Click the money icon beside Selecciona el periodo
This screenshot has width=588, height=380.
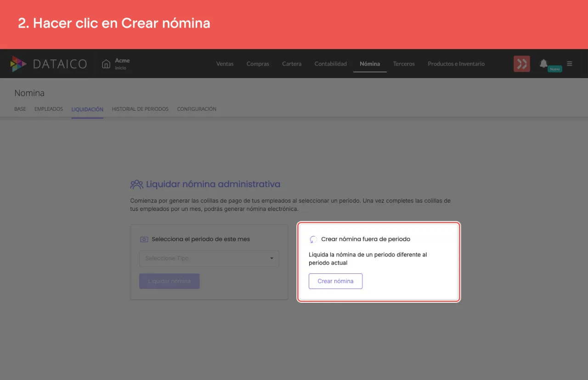tap(144, 239)
